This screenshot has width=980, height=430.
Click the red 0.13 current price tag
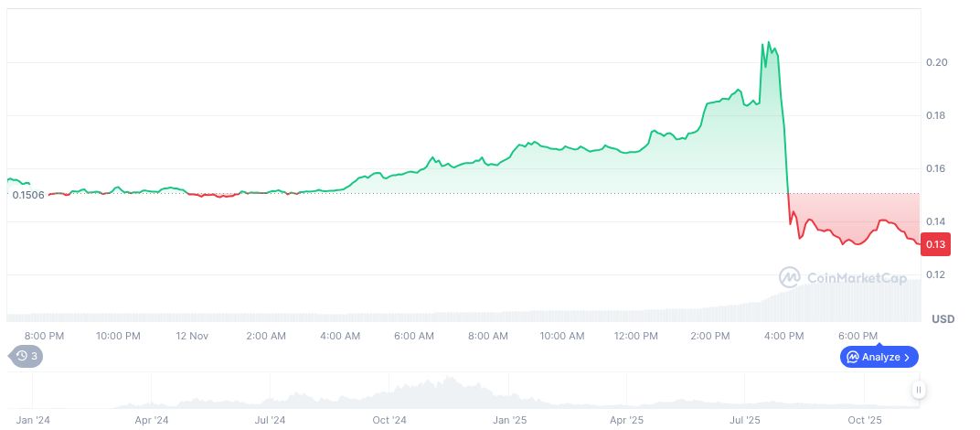(x=935, y=245)
